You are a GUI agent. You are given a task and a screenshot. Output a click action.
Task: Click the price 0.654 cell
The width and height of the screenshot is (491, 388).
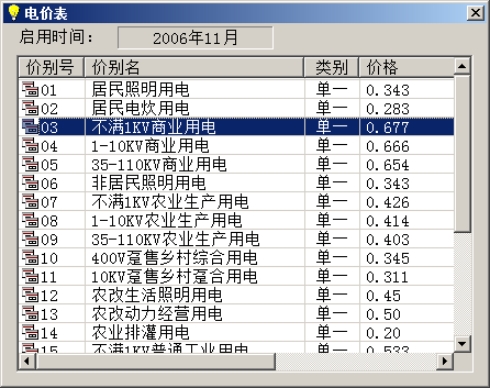point(388,165)
